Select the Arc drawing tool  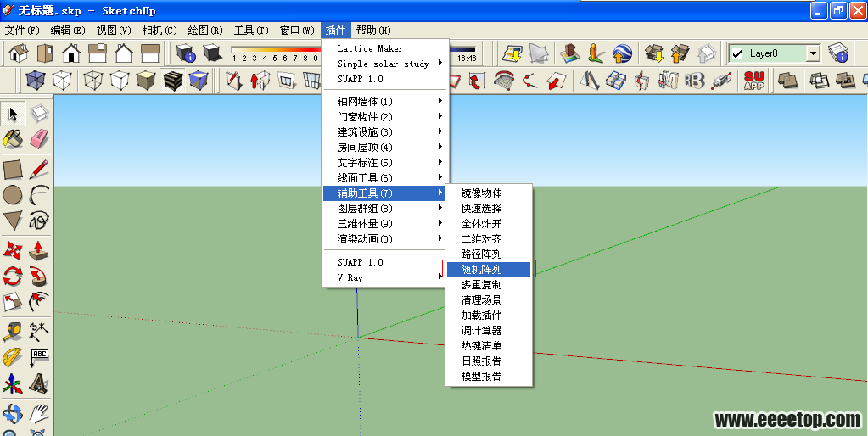39,195
